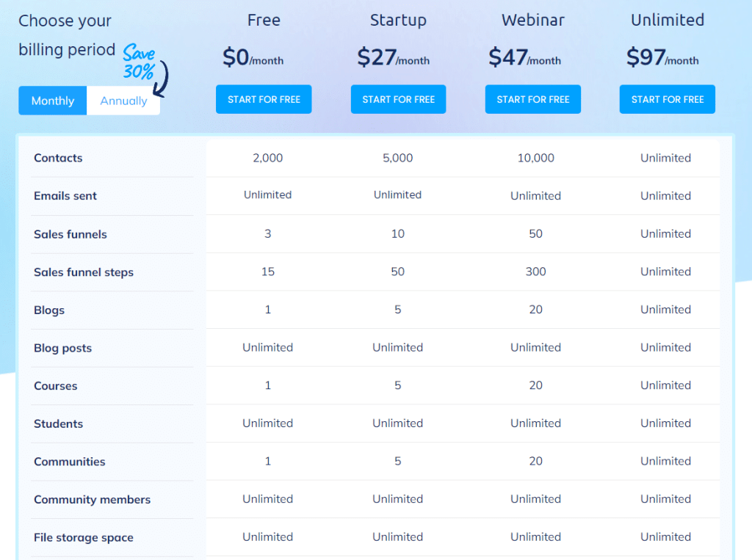Click the Free plan Communities value 1

[267, 461]
